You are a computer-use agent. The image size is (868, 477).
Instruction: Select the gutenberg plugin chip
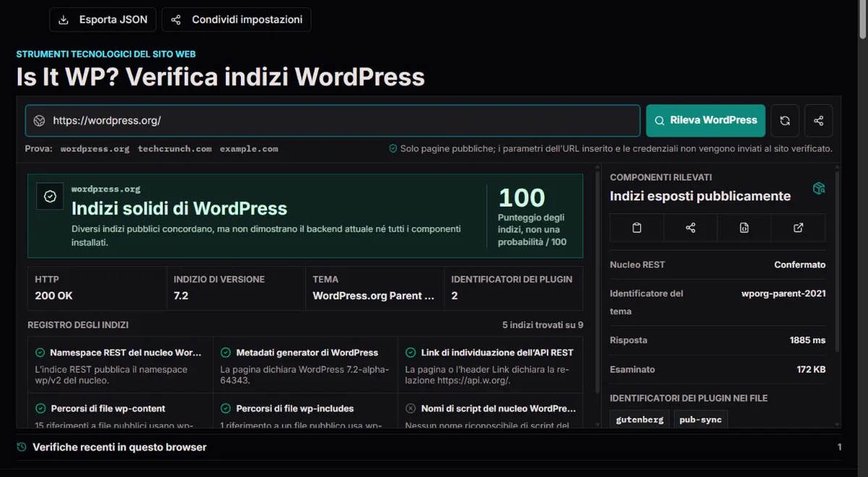click(639, 420)
